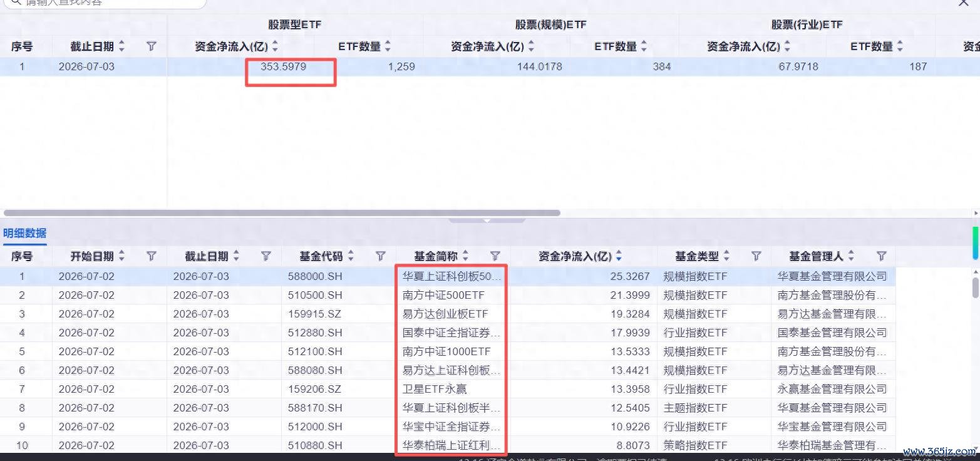Screen dimensions: 980x461
Task: Open the 基金简称 filter
Action: pos(495,256)
